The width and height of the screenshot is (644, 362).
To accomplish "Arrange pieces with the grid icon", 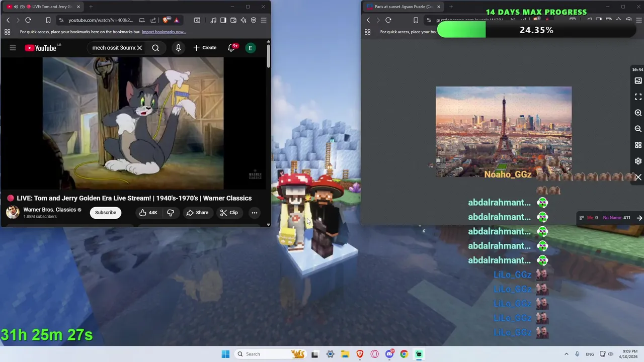I will [638, 145].
